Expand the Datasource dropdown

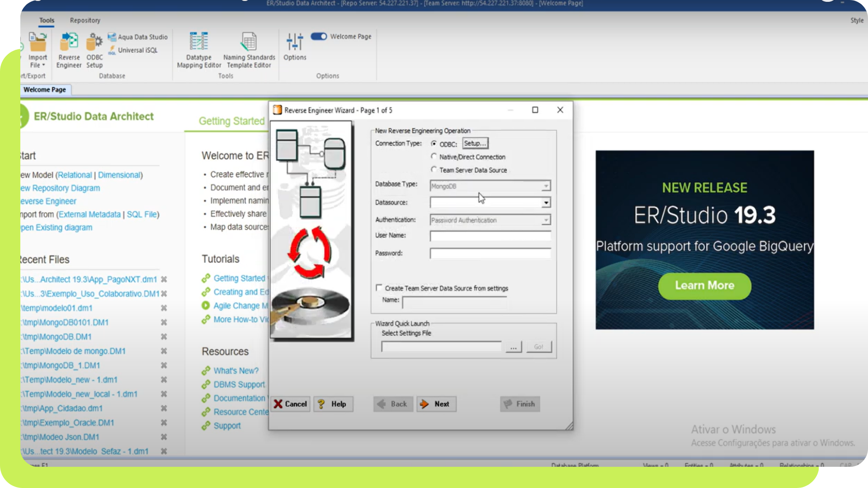pos(546,203)
